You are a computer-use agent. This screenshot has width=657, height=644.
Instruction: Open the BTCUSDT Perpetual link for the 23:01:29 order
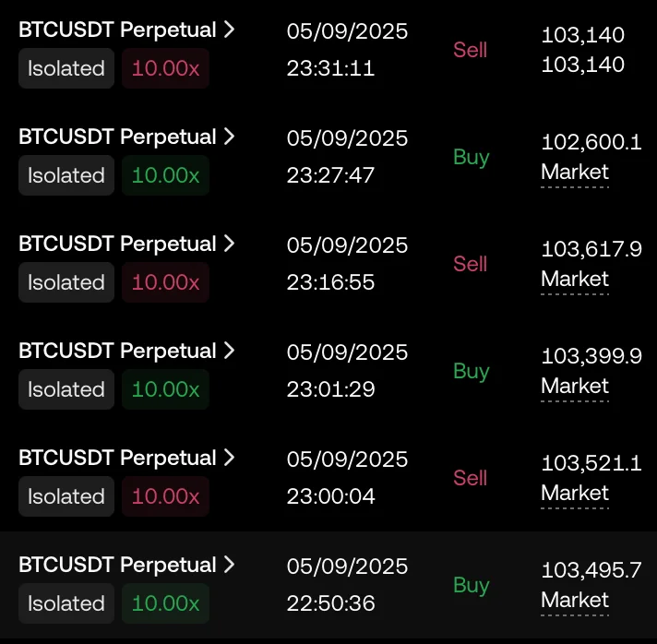coord(117,351)
